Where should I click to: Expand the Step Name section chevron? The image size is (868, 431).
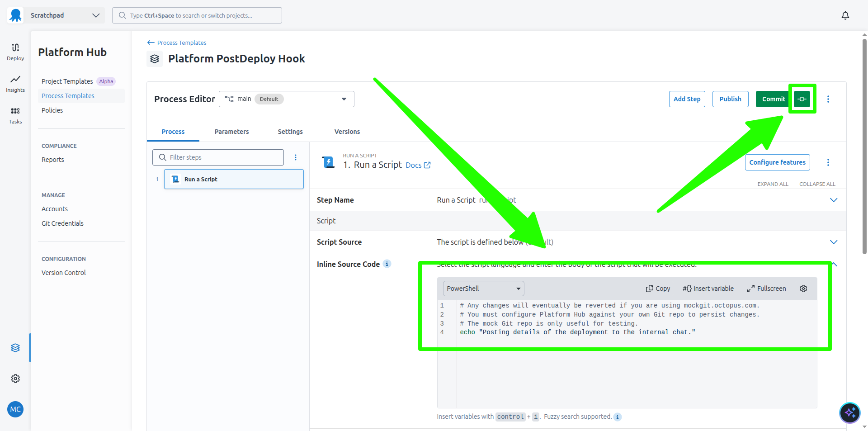pyautogui.click(x=834, y=200)
